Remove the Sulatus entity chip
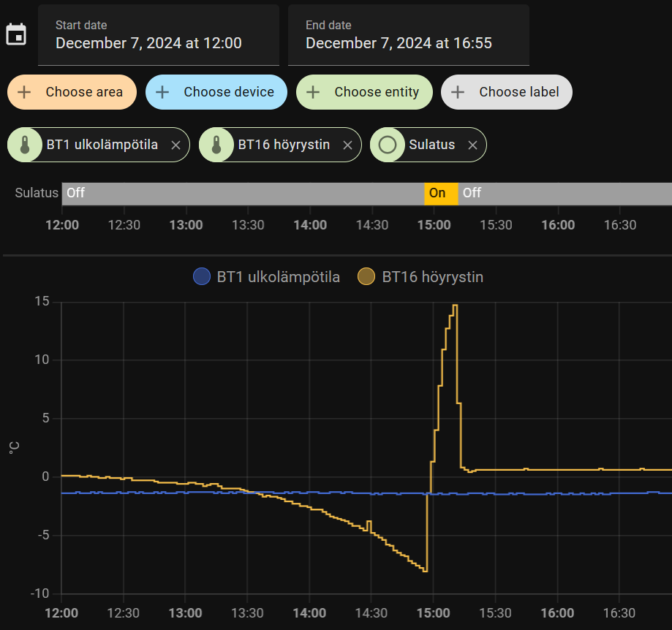672x630 pixels. point(472,145)
